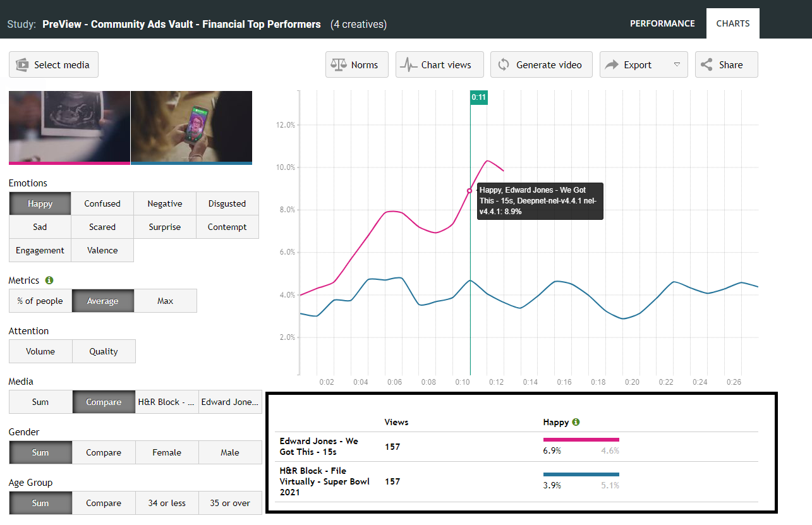Click the Export arrow icon
Screen dimensions: 812x525
click(612, 64)
